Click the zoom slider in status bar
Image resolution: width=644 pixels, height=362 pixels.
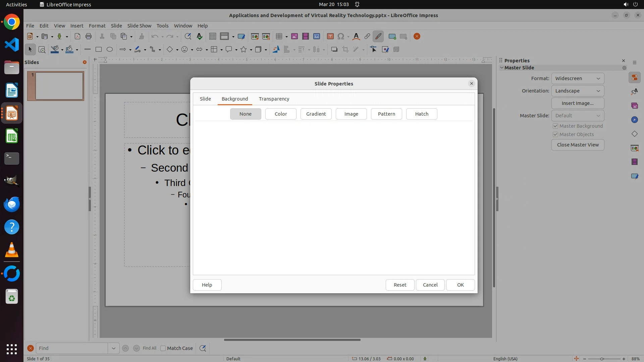602,359
